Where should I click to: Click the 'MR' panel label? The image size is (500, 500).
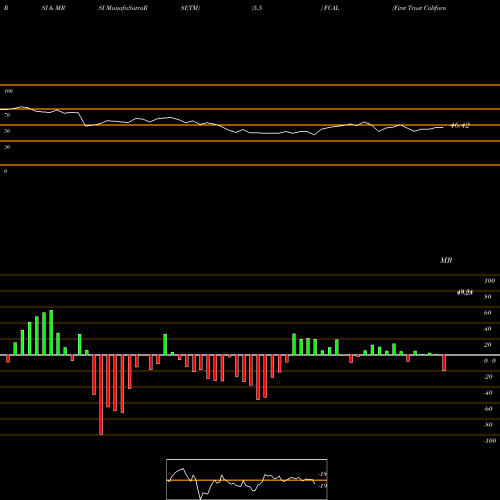tap(446, 260)
